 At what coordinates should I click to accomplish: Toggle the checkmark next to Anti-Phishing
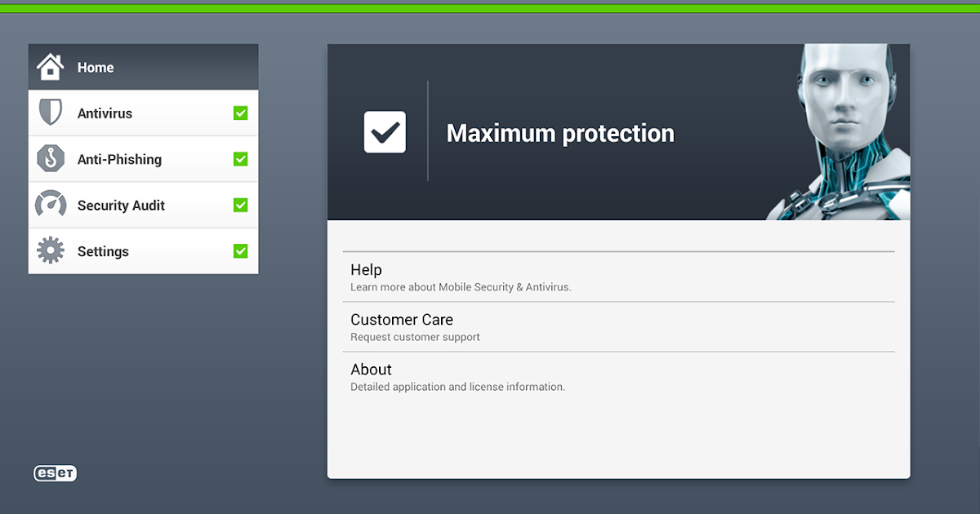pos(240,158)
